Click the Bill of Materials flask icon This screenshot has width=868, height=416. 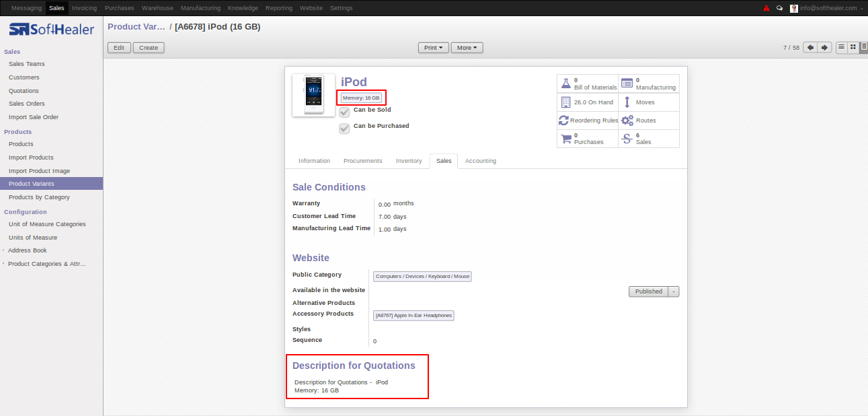(565, 83)
